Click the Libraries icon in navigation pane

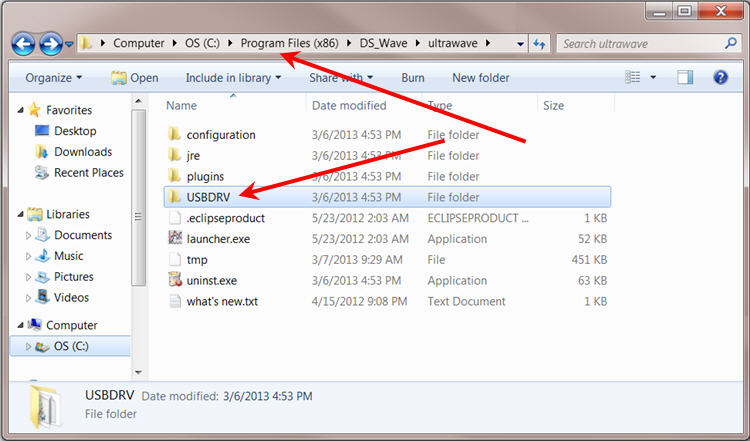(x=34, y=214)
